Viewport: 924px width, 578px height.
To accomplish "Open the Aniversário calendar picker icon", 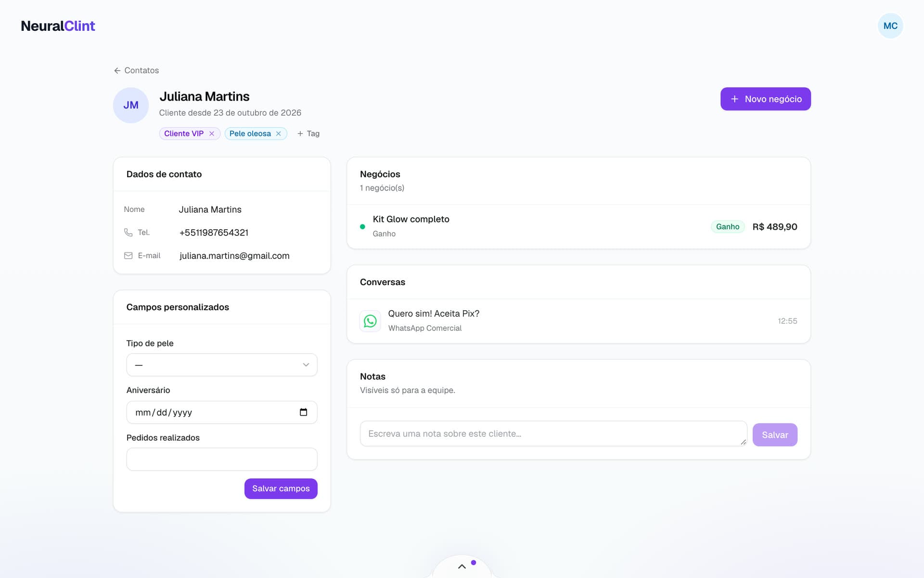I will [x=303, y=412].
